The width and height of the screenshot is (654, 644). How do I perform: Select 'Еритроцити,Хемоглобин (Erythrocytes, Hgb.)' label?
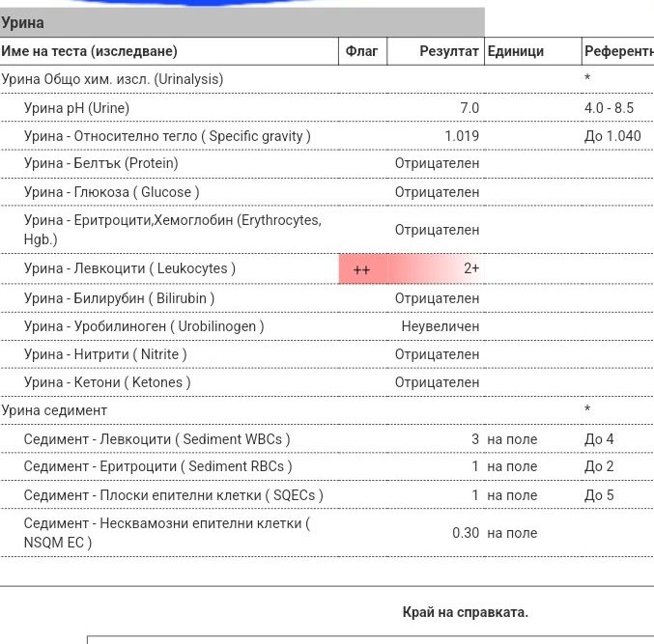click(x=173, y=230)
